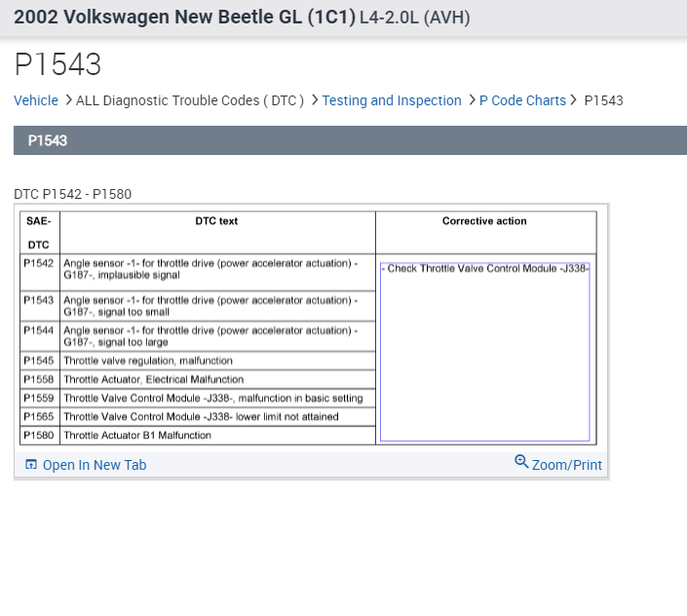Click the chevron after P Code Charts

pos(574,100)
